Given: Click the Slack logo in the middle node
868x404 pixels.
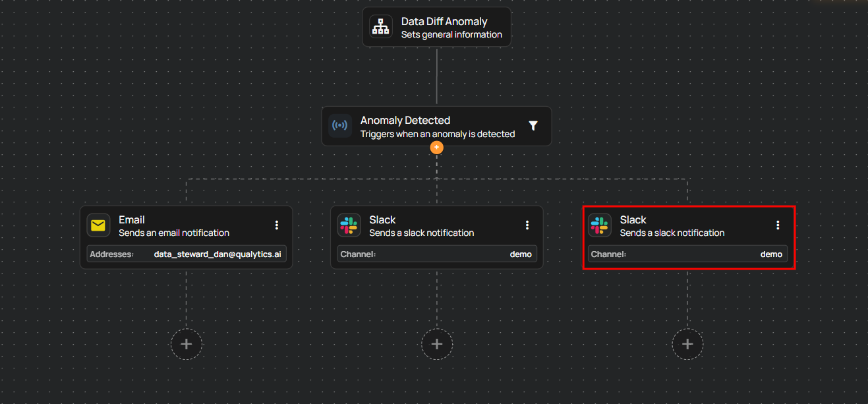Looking at the screenshot, I should tap(349, 225).
